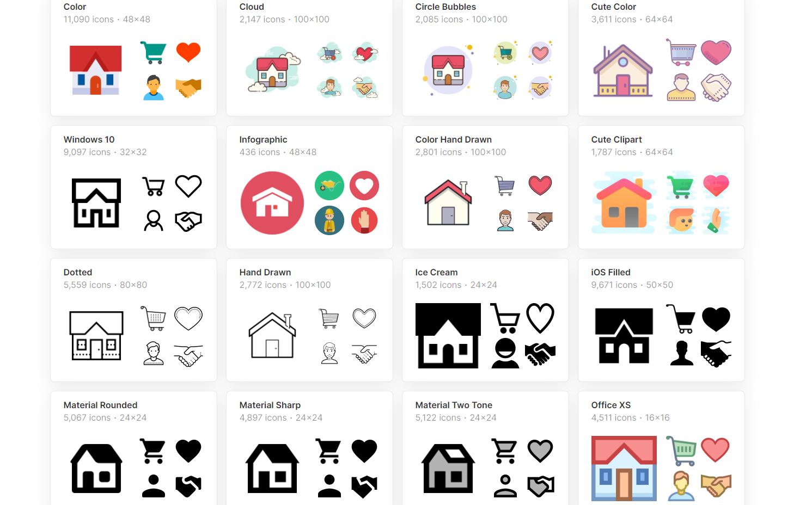The height and width of the screenshot is (505, 812).
Task: Open the Circle Bubbles pack title
Action: [445, 7]
